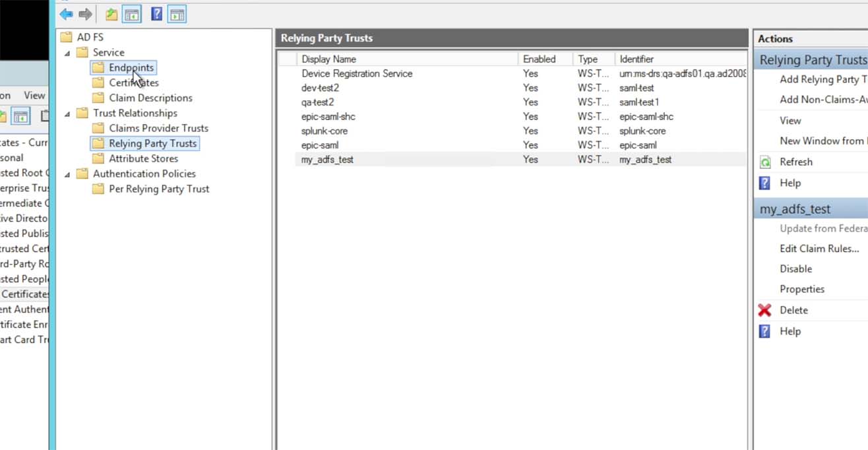Viewport: 868px width, 450px height.
Task: Open the View menu in background window
Action: (34, 96)
